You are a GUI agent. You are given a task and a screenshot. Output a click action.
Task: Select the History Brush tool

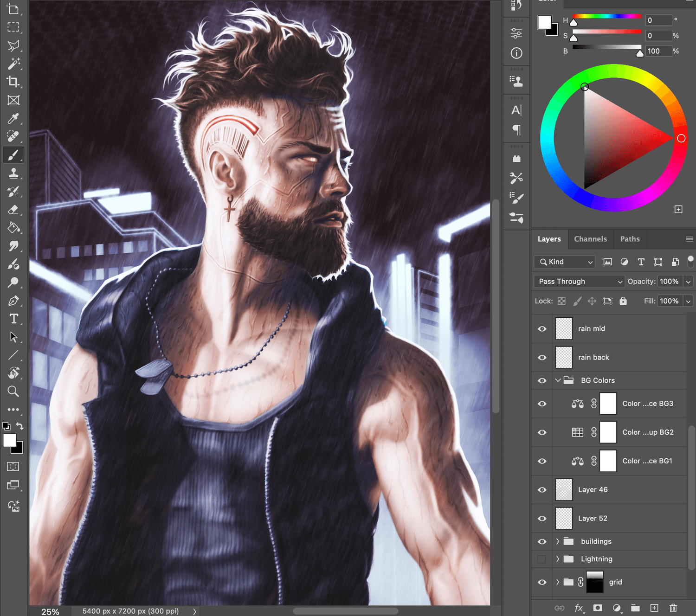tap(13, 192)
